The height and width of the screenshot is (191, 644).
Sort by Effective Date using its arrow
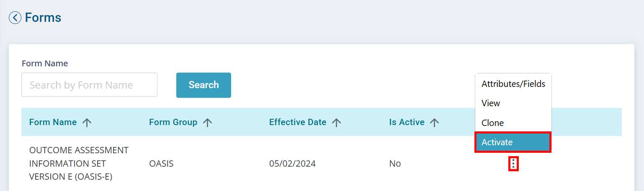(x=336, y=123)
